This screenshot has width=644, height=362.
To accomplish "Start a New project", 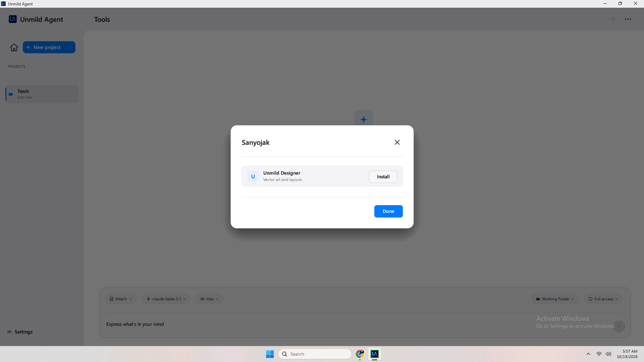I will coord(49,47).
